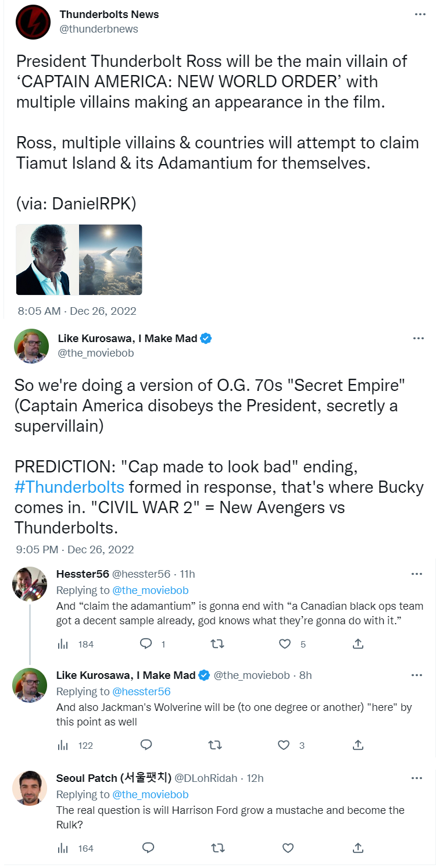Open Thunderbolts News profile avatar
The height and width of the screenshot is (868, 436).
pyautogui.click(x=33, y=22)
